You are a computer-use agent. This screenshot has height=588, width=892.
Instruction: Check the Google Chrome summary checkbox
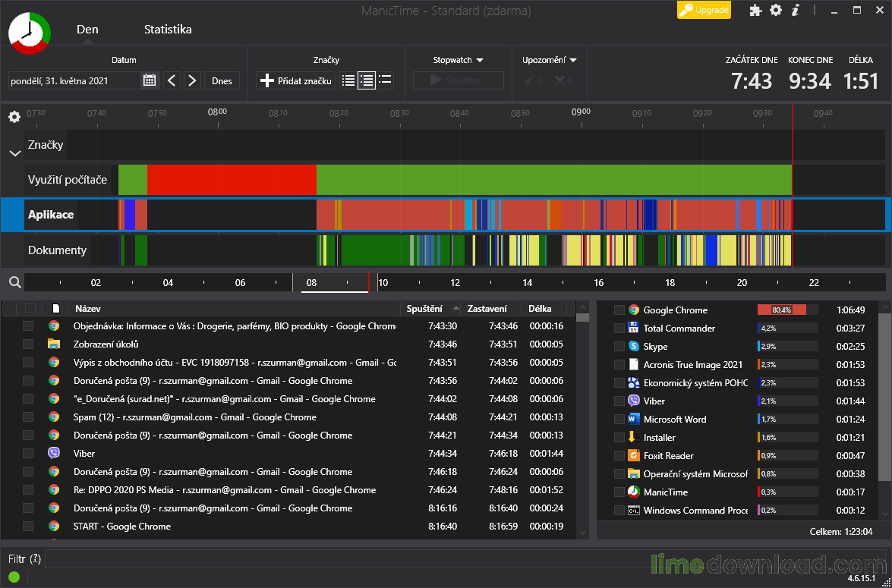pos(619,310)
